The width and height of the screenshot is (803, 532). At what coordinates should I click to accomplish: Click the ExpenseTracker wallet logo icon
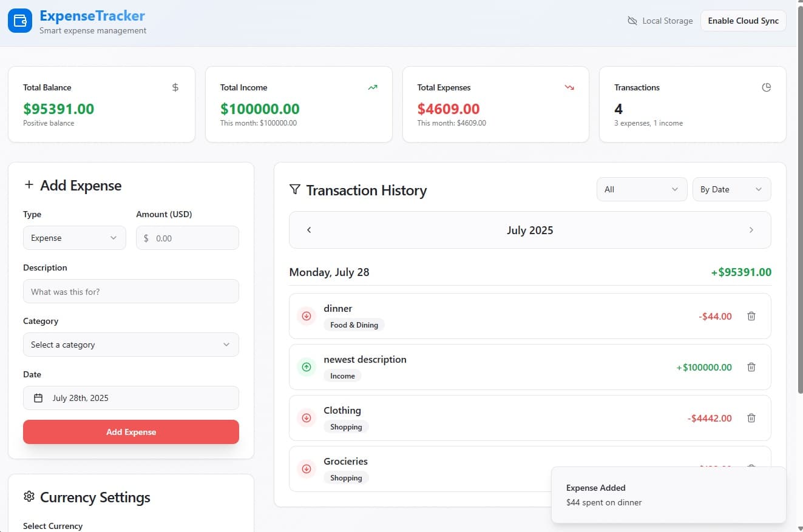(19, 20)
